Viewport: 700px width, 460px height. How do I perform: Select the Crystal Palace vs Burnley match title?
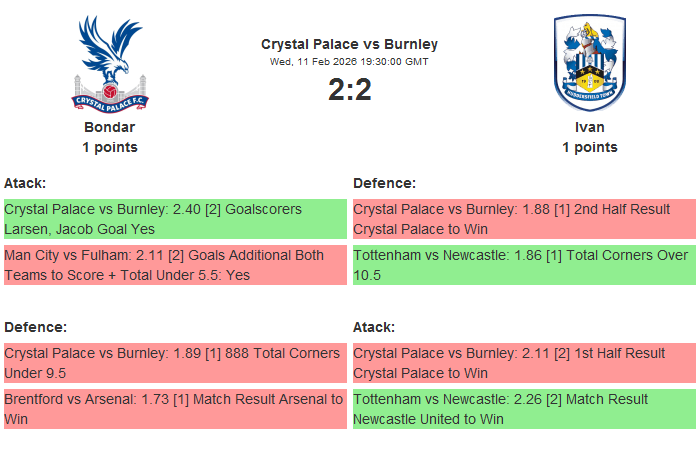[349, 44]
